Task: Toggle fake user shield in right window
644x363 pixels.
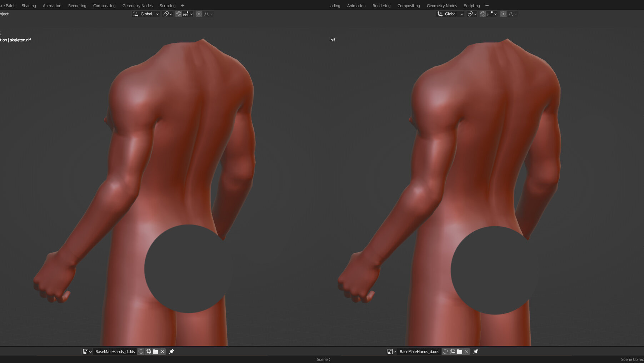Action: [445, 352]
